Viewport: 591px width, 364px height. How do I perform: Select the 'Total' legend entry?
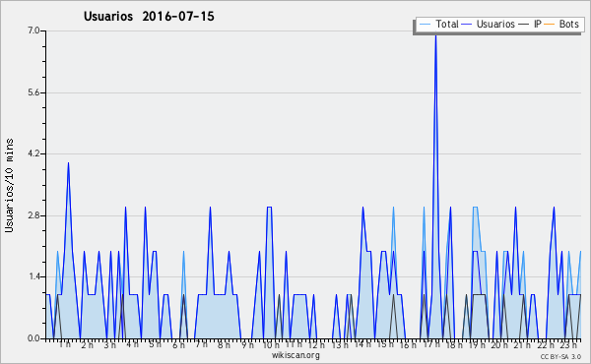tap(438, 24)
